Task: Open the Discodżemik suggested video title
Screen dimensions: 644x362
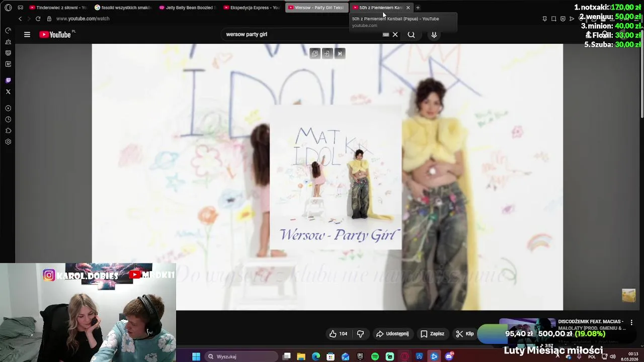Action: pyautogui.click(x=592, y=325)
